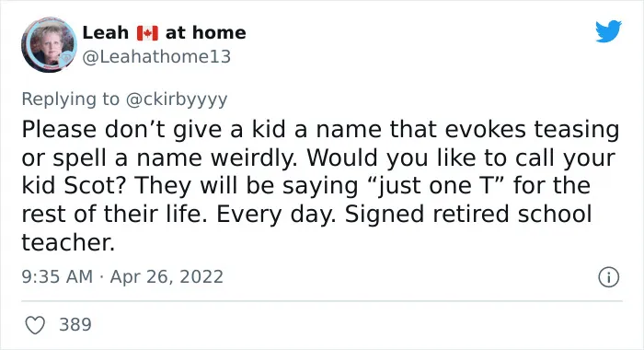
Task: Click the line starting "rest of their life"
Action: (306, 215)
